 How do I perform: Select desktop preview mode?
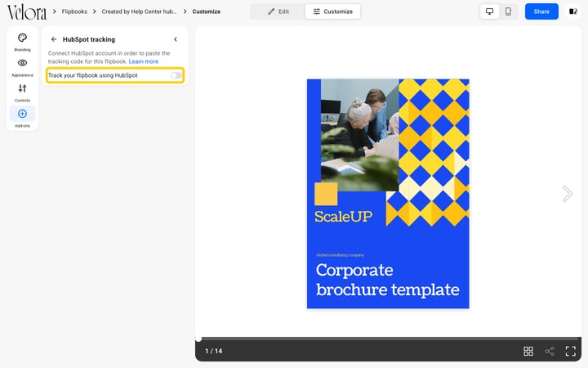(x=489, y=11)
